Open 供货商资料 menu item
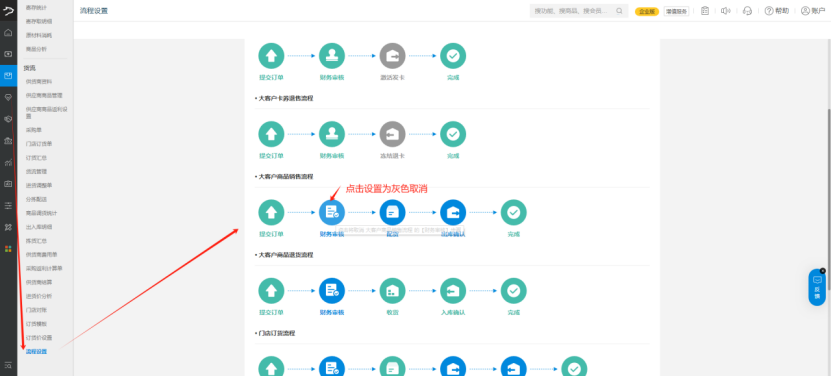Image resolution: width=831 pixels, height=376 pixels. (39, 82)
